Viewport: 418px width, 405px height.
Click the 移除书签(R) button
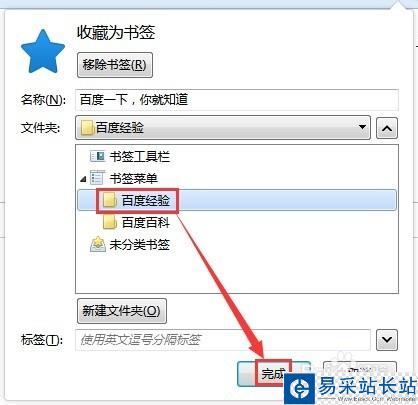pos(115,65)
